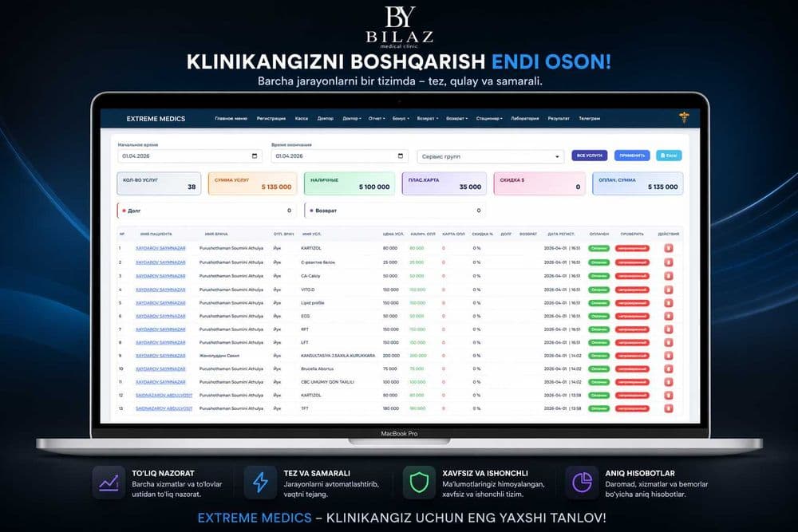Viewport: 798px width, 532px height.
Task: Delete the RFT service entry
Action: pyautogui.click(x=668, y=329)
